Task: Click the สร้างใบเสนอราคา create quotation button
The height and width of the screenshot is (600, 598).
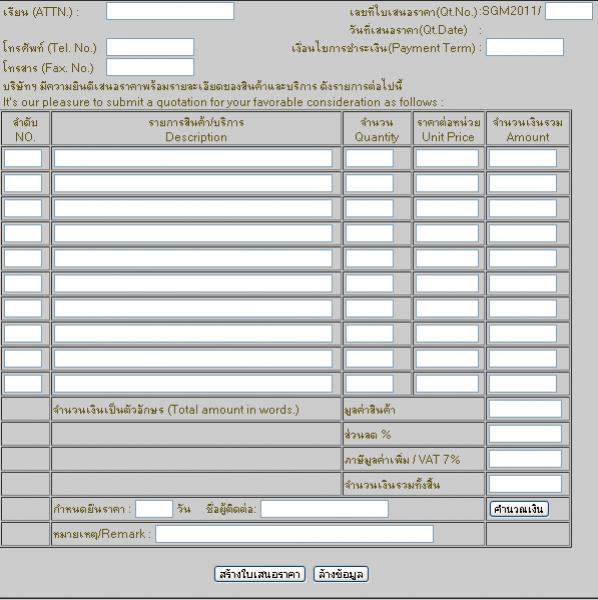Action: pyautogui.click(x=260, y=574)
